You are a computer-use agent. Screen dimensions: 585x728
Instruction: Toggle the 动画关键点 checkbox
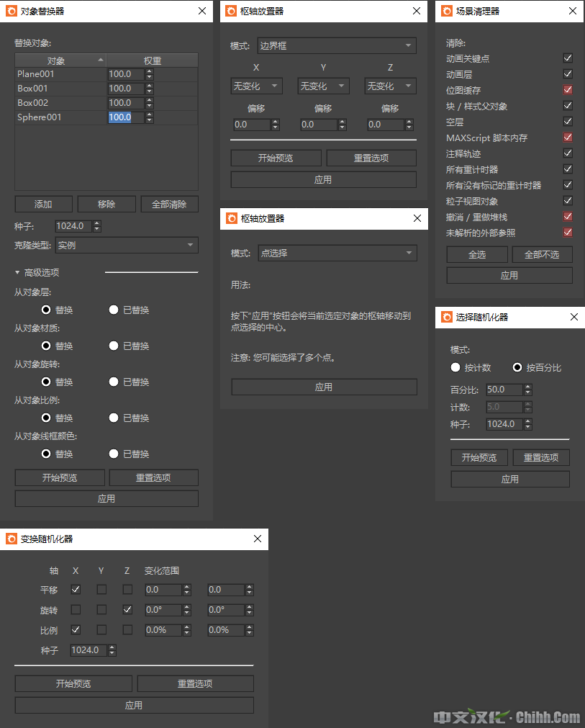click(568, 58)
